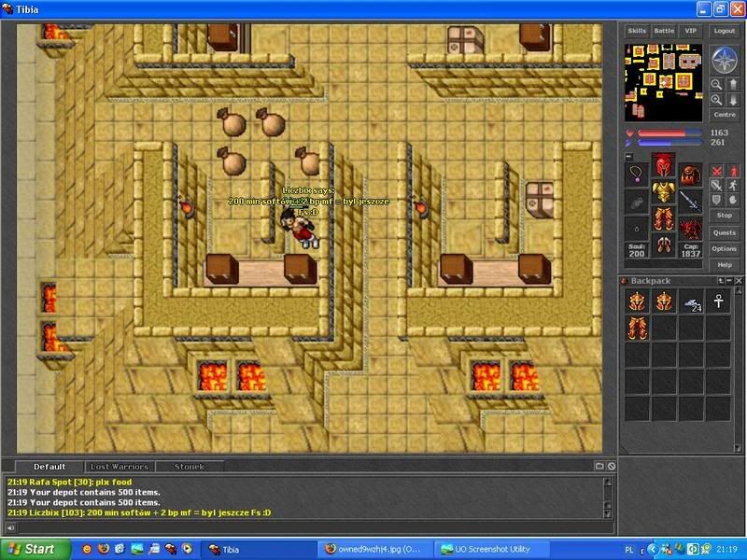This screenshot has height=560, width=747.
Task: Open the Options button
Action: point(725,248)
